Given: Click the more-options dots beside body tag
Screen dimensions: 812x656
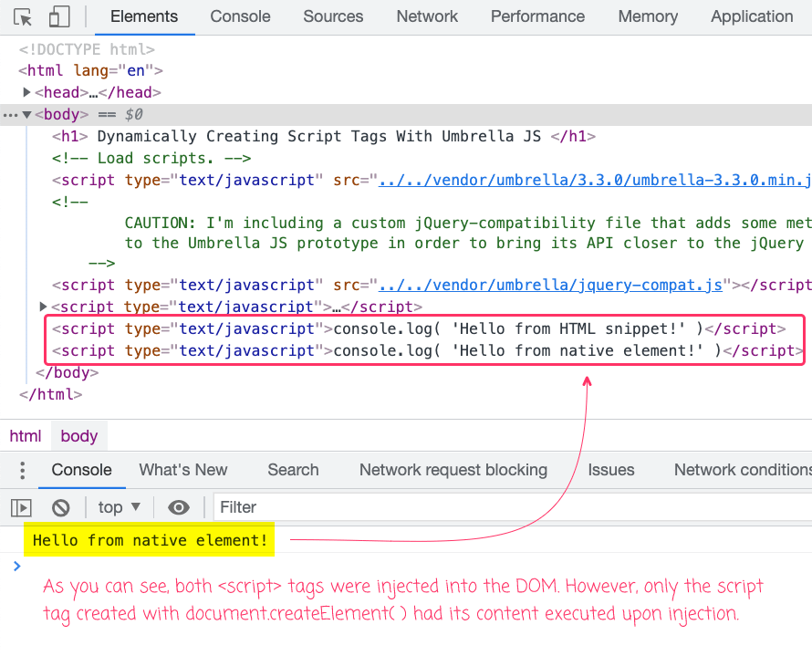Looking at the screenshot, I should point(9,114).
